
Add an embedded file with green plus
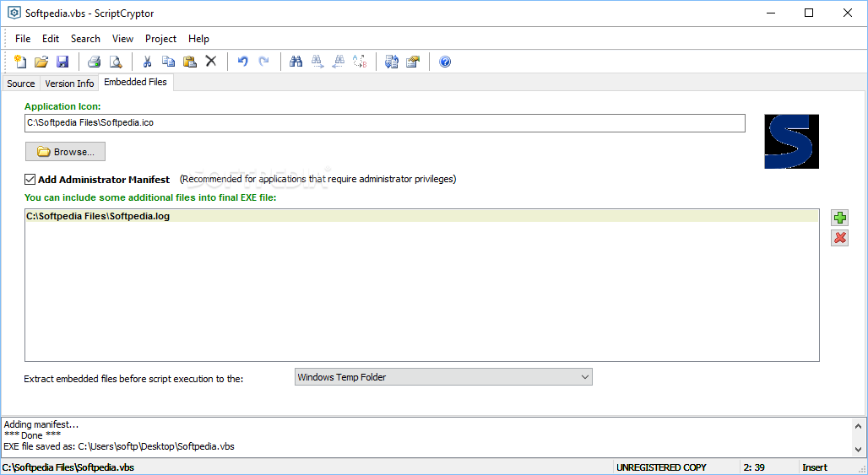pos(840,218)
